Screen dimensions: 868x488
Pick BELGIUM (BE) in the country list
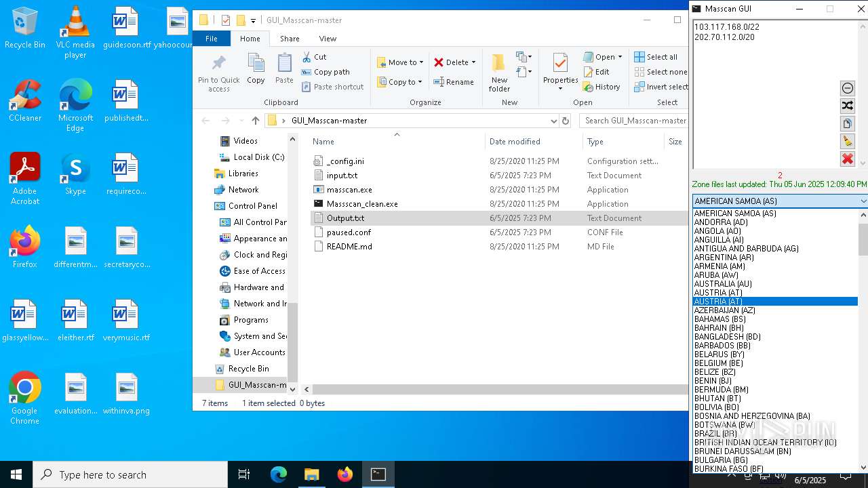(718, 363)
